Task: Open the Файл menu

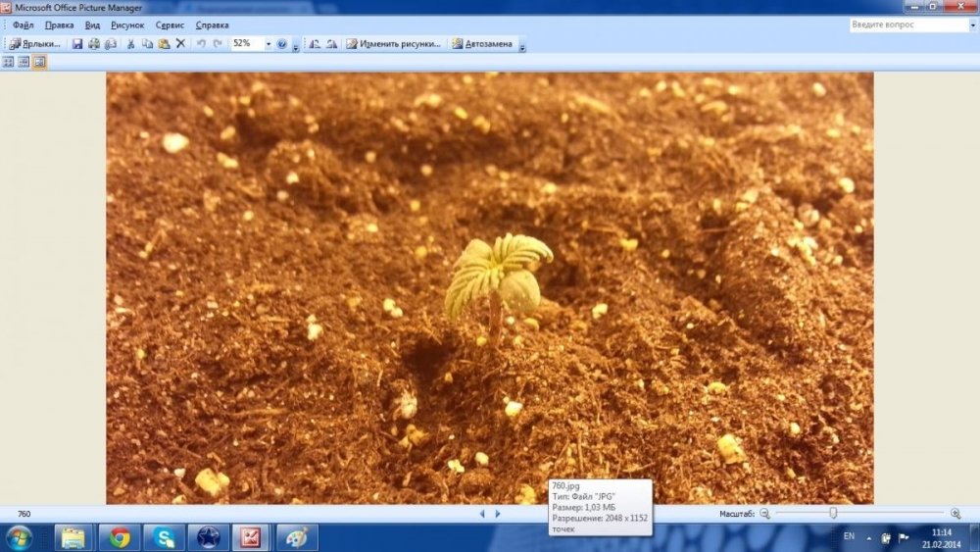Action: click(x=24, y=25)
